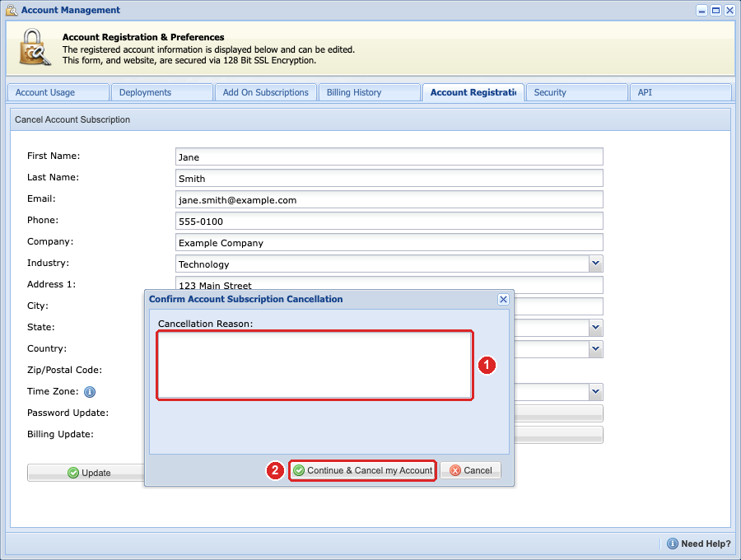Close the Account Management window
741x560 pixels.
729,11
